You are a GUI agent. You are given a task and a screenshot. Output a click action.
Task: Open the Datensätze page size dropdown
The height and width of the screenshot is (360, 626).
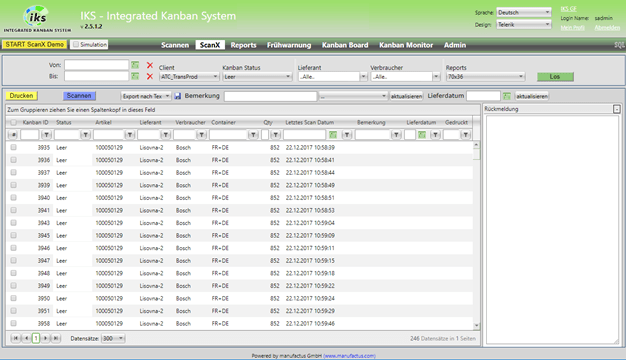113,338
